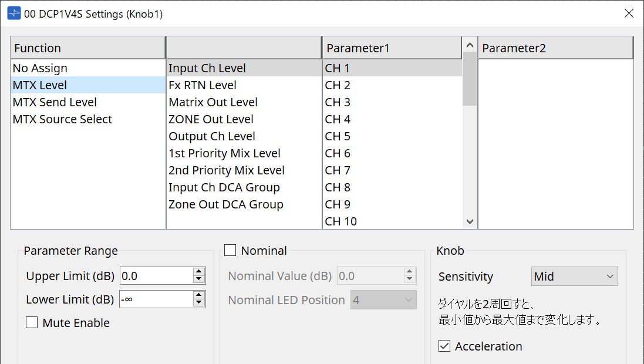
Task: Select CH 10 under Parameter1
Action: (x=339, y=221)
